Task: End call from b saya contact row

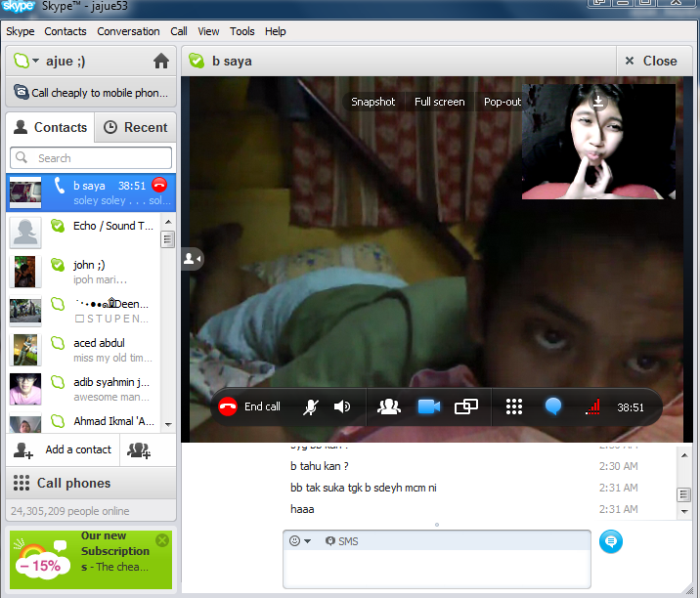Action: (x=159, y=185)
